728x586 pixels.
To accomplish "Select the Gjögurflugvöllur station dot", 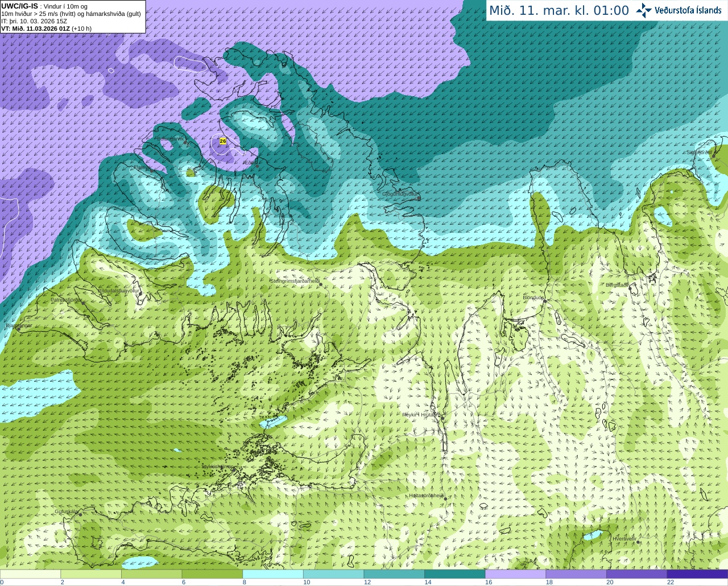I will [x=419, y=198].
